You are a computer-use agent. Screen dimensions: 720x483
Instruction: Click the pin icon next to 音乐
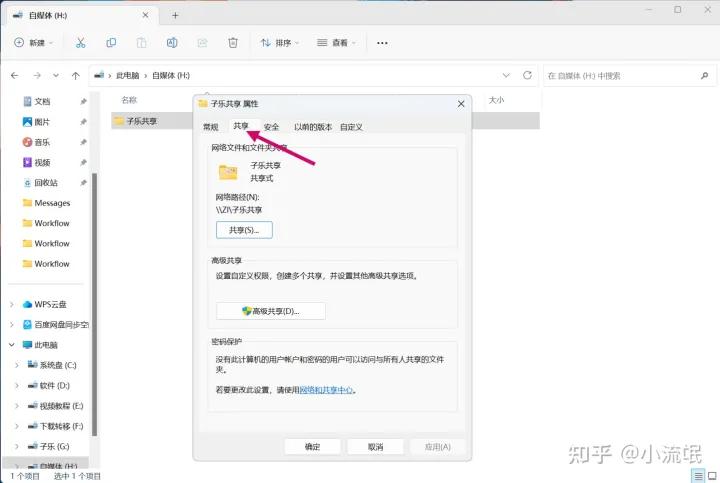[x=83, y=142]
